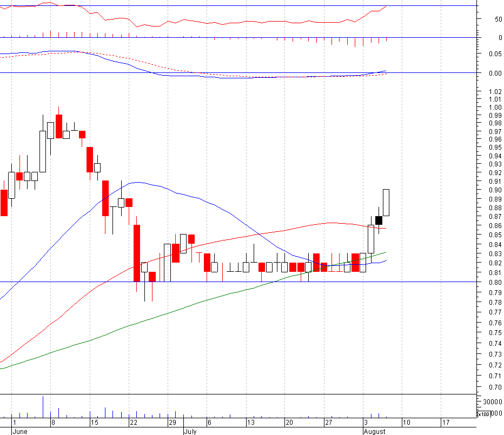Screen dimensions: 504x435
Task: Click the 0.70 price axis label
Action: (495, 387)
